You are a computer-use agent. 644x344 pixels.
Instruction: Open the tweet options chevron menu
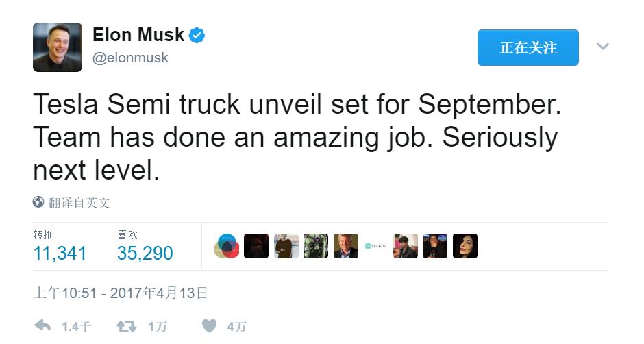(603, 47)
